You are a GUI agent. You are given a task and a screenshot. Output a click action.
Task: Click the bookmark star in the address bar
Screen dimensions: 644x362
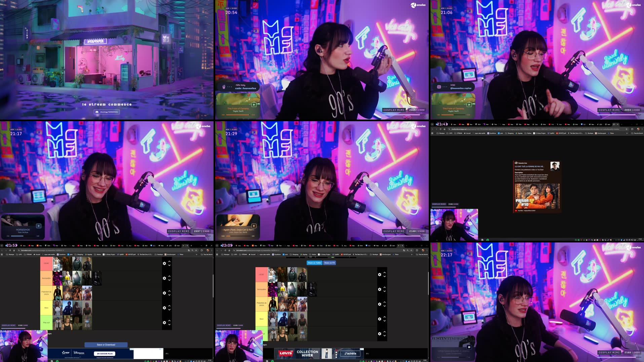(196, 250)
